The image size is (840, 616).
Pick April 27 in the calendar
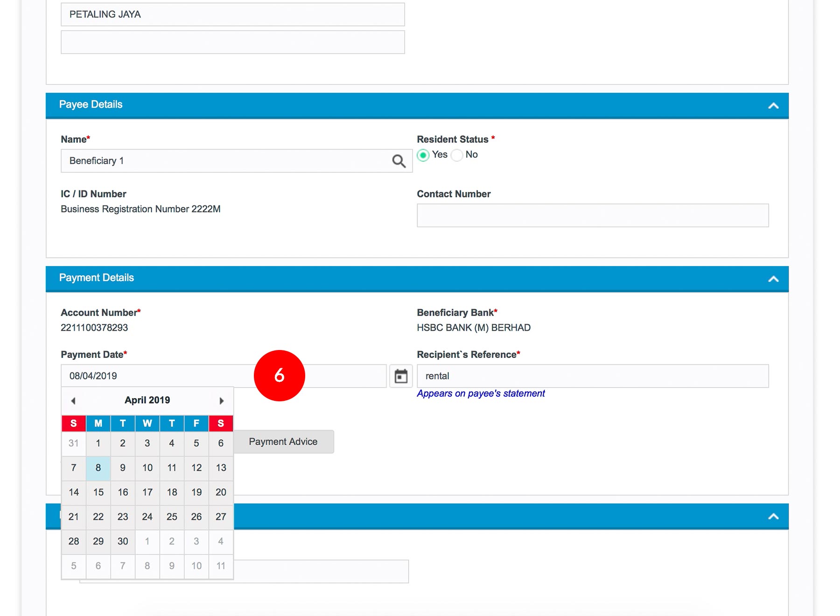click(221, 517)
